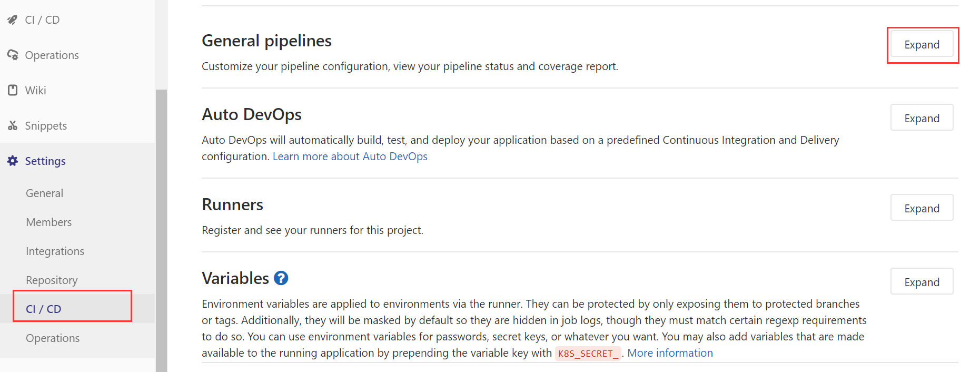Expand the General pipelines section
The width and height of the screenshot is (980, 372).
[x=922, y=45]
